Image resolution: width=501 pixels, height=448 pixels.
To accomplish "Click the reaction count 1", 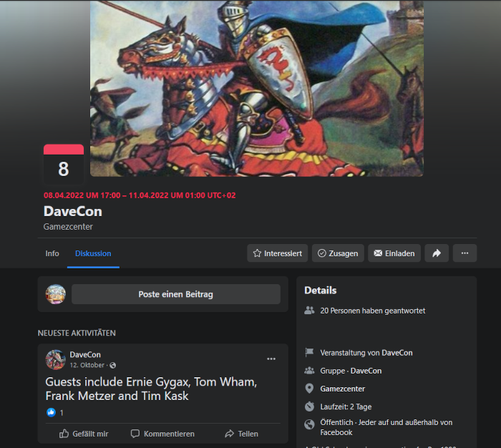I will tap(62, 413).
